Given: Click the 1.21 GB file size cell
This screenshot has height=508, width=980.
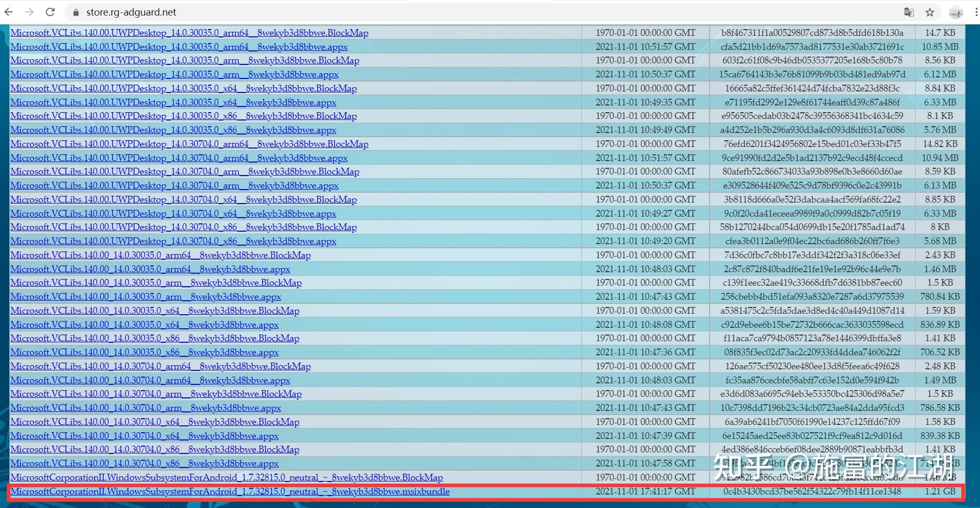Looking at the screenshot, I should pos(940,491).
